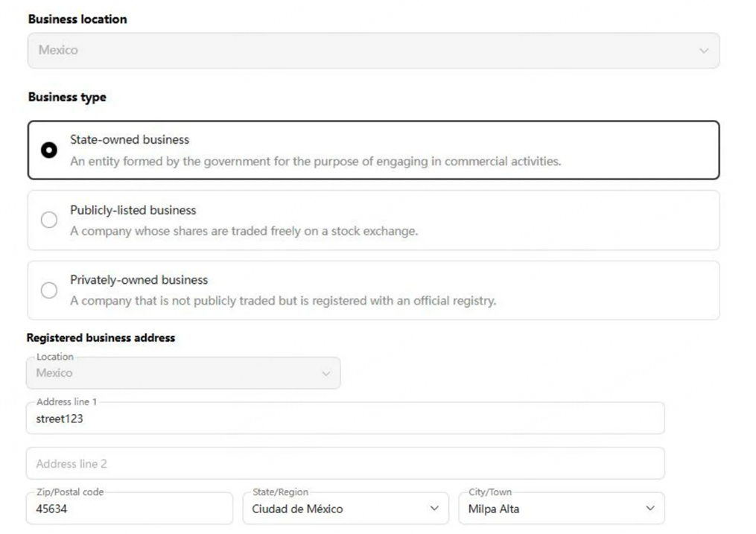The height and width of the screenshot is (534, 756).
Task: Select Publicly-listed business radio button
Action: (48, 220)
